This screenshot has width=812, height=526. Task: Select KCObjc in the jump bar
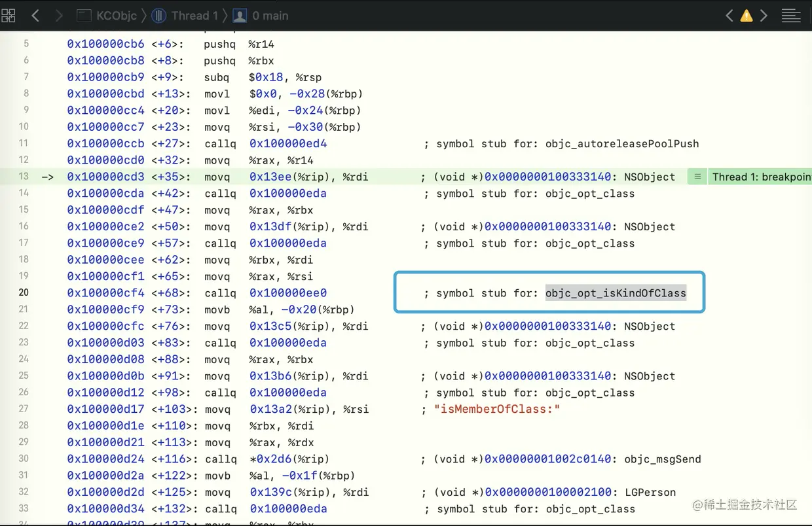pyautogui.click(x=109, y=16)
